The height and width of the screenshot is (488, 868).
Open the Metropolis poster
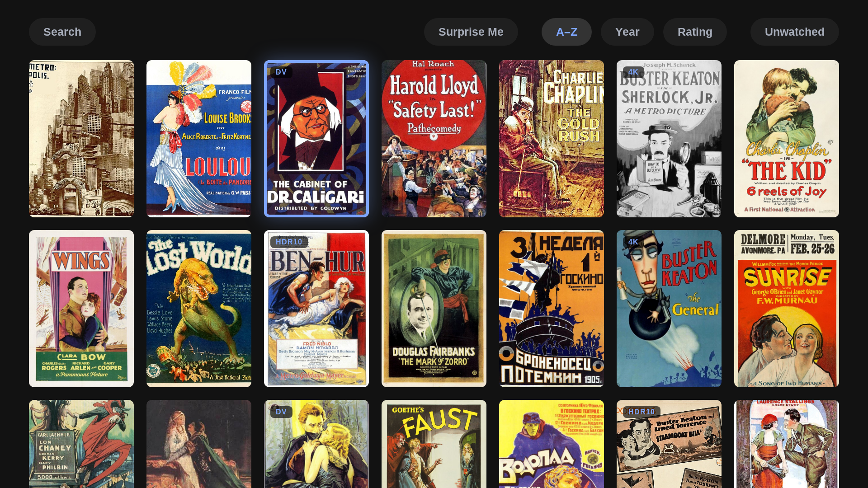pos(81,139)
